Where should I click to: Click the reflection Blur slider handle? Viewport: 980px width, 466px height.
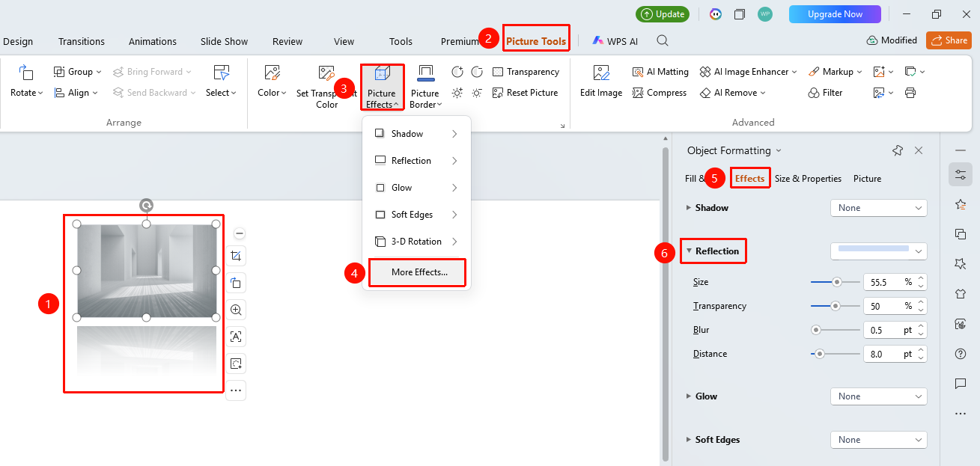click(x=816, y=330)
